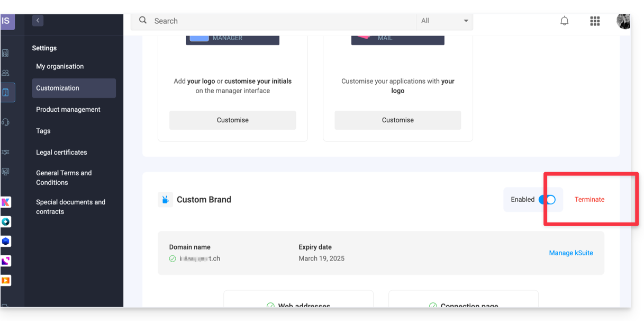The width and height of the screenshot is (644, 321).
Task: Click the red Terminate link
Action: pyautogui.click(x=589, y=200)
